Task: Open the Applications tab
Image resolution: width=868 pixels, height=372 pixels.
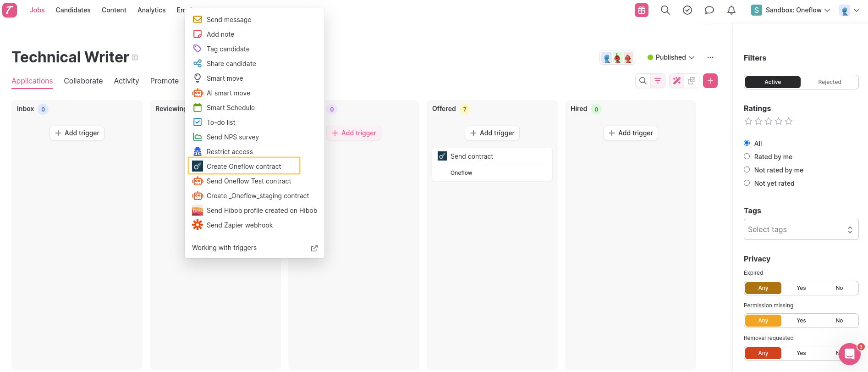Action: tap(32, 81)
